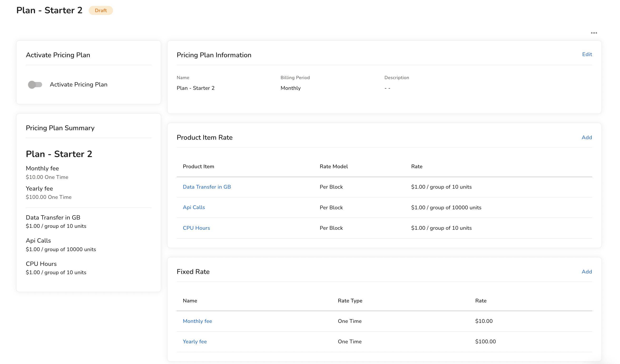Click the Rate Model column header
620x364 pixels.
click(334, 166)
